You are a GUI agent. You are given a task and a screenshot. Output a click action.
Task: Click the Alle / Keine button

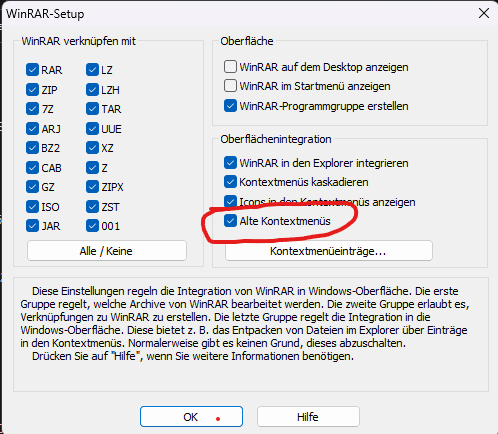(107, 251)
